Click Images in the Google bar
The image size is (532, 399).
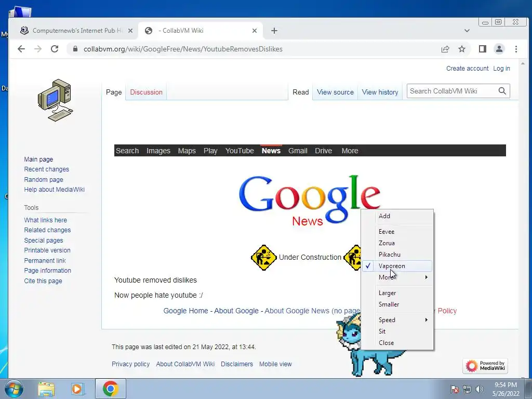158,151
